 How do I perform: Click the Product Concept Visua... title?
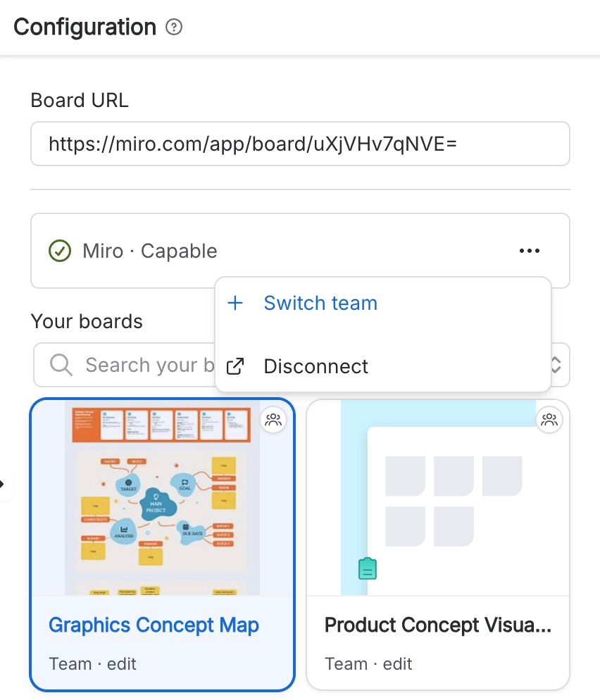pos(438,625)
